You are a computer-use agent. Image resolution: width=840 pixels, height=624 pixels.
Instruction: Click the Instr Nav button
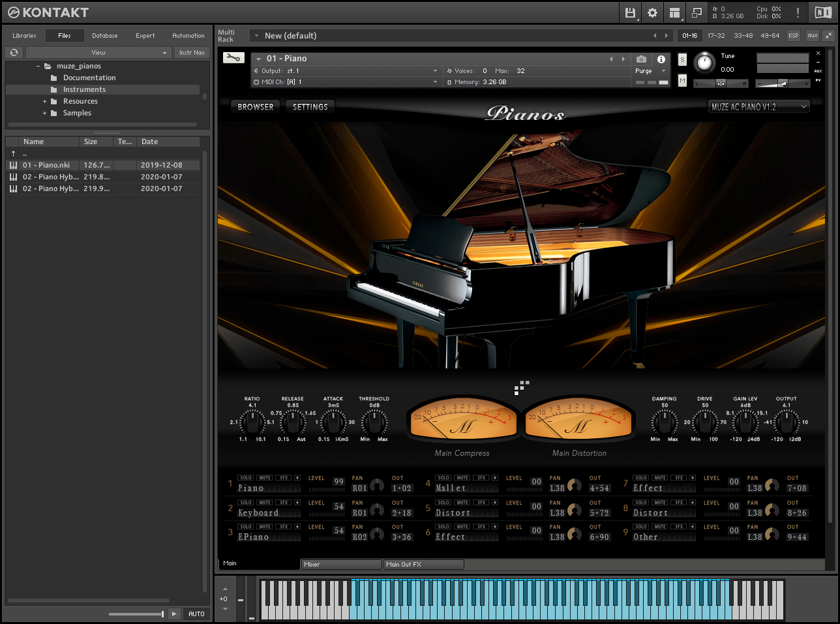(192, 52)
